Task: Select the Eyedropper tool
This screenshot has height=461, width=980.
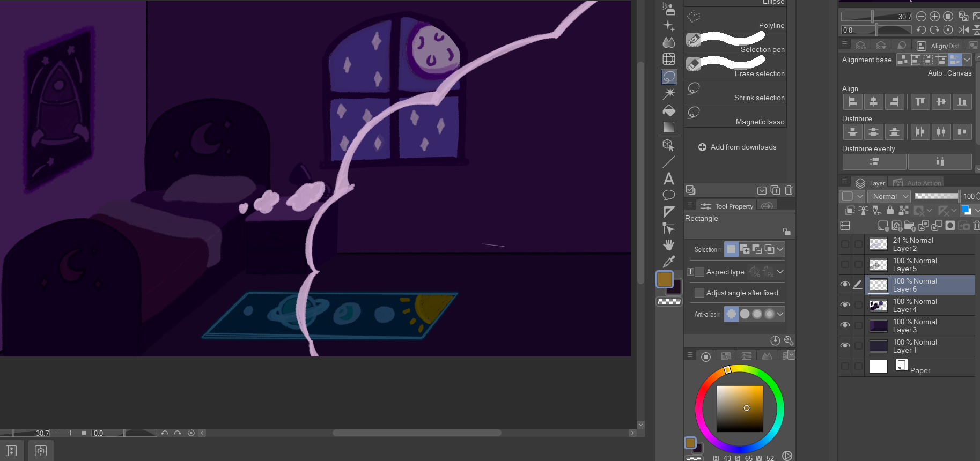Action: click(x=669, y=262)
